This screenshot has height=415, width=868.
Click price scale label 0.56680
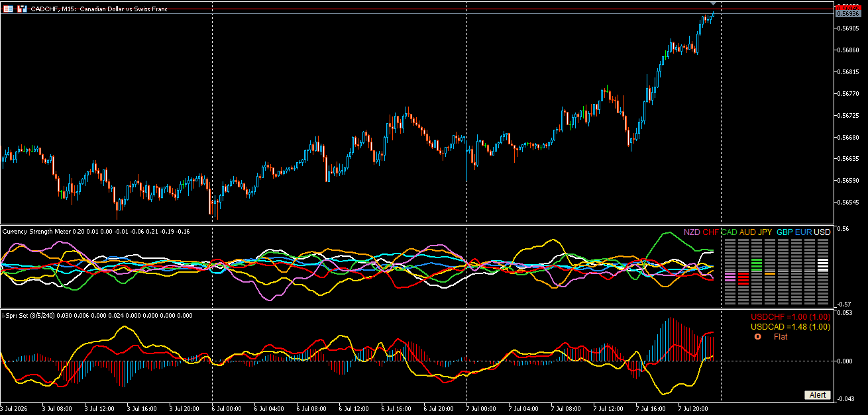[x=847, y=137]
